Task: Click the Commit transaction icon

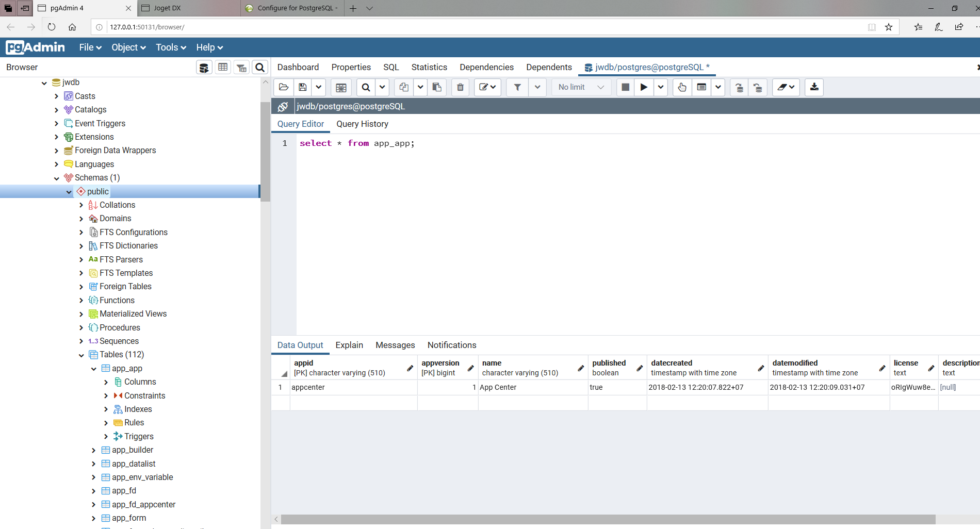Action: point(739,87)
